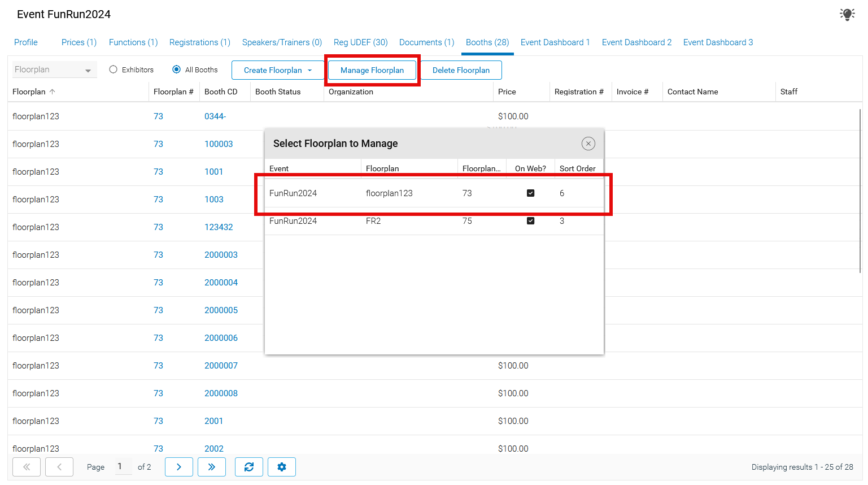
Task: Open booth code 2000005 link
Action: tap(221, 310)
